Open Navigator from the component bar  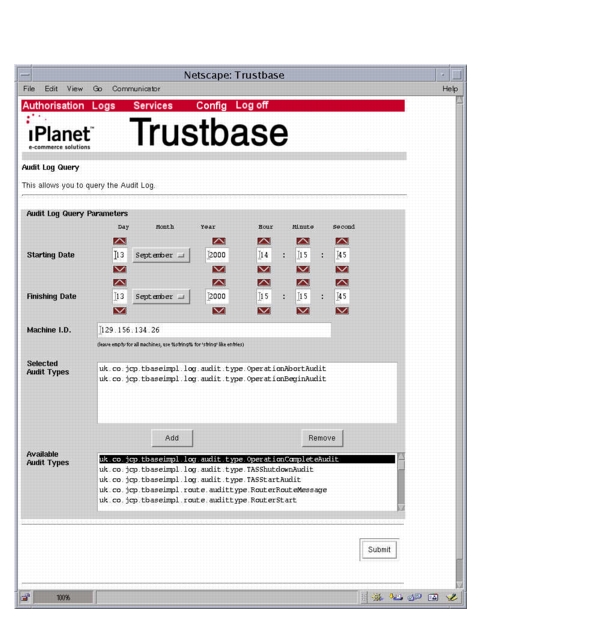(378, 597)
